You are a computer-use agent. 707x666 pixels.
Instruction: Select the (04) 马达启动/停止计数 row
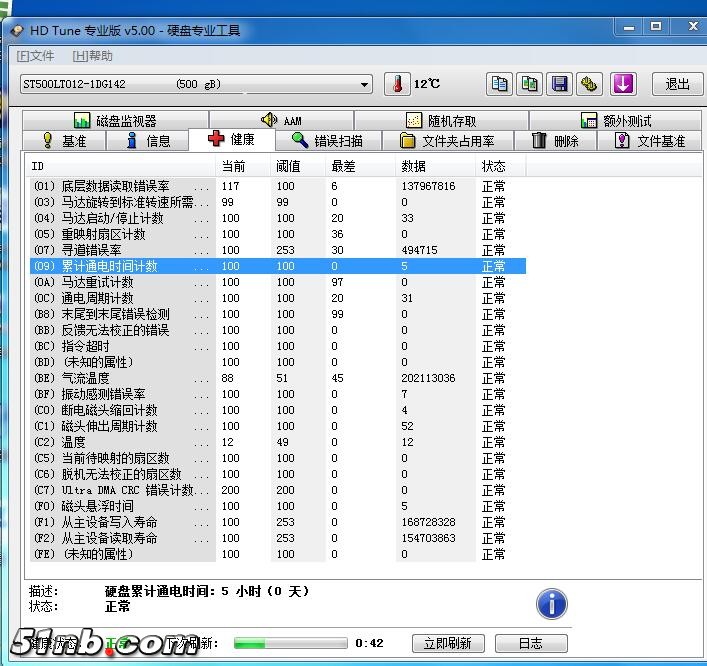[x=278, y=218]
